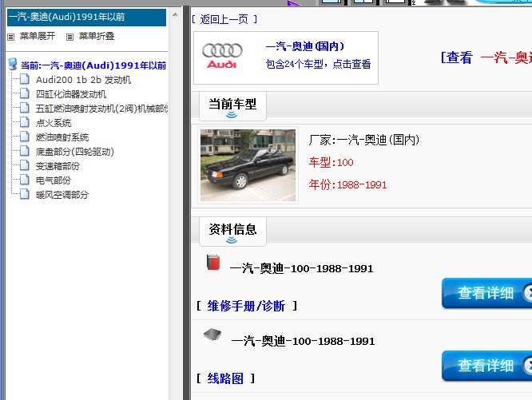Click 返回上一页 link
Viewport: 532px width, 400px height.
tap(224, 19)
